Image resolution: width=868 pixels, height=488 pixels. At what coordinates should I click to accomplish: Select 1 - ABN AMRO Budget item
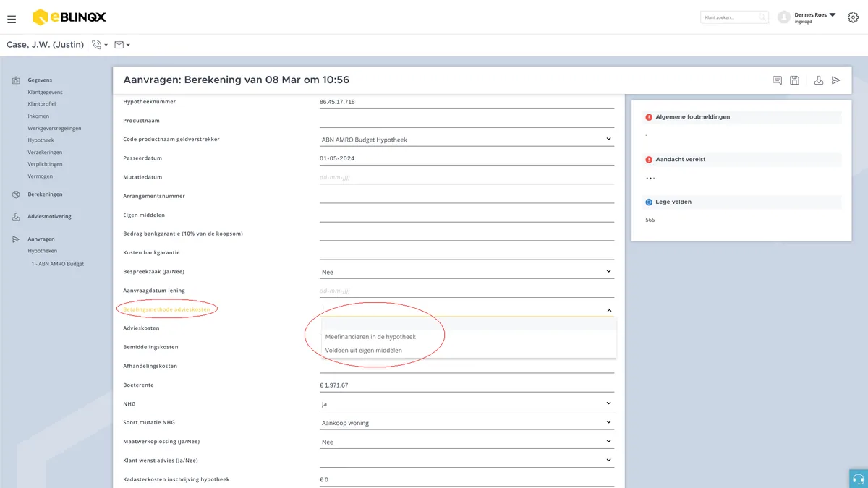[58, 264]
